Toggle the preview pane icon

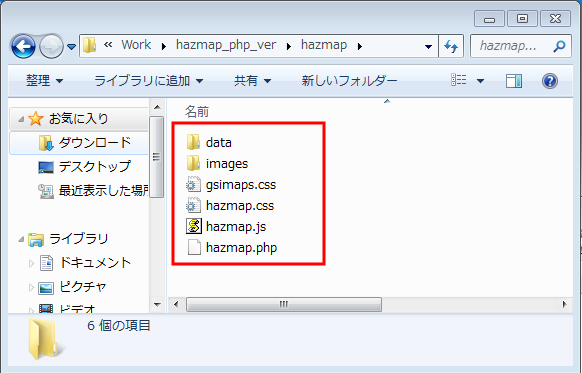[x=514, y=81]
